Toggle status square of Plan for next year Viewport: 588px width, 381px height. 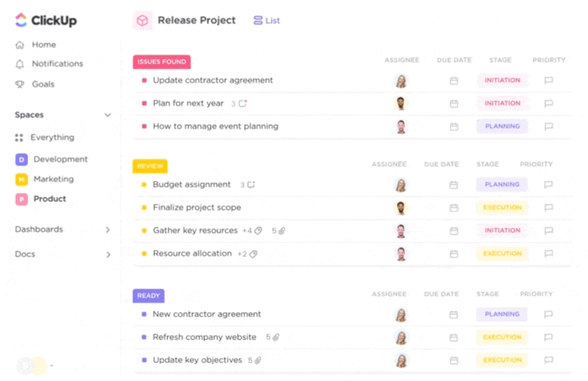(145, 104)
